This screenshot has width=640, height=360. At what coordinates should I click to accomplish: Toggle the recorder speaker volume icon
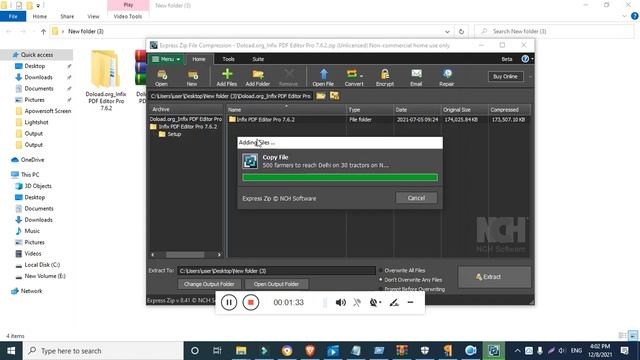point(341,302)
